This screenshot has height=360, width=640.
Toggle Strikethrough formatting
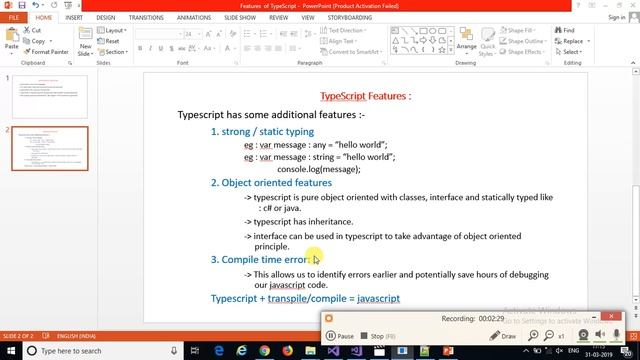[181, 48]
